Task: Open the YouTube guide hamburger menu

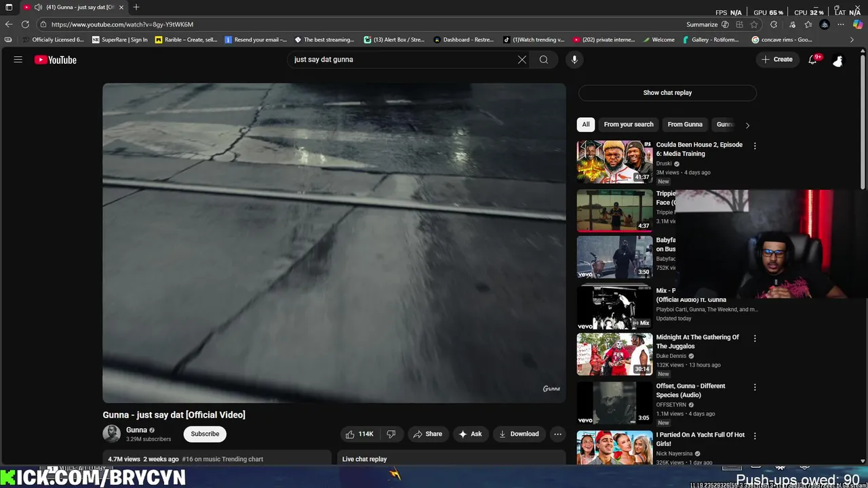Action: pyautogui.click(x=18, y=60)
